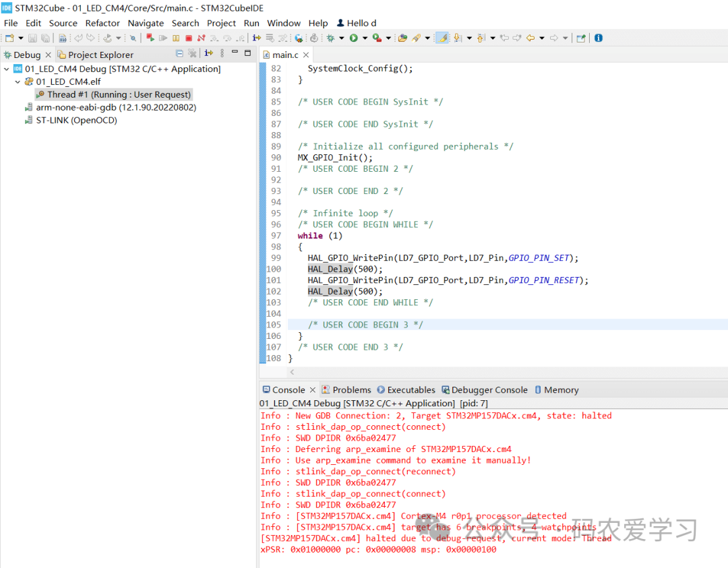This screenshot has width=728, height=568.
Task: Click Collapse All in Debug view
Action: (179, 53)
